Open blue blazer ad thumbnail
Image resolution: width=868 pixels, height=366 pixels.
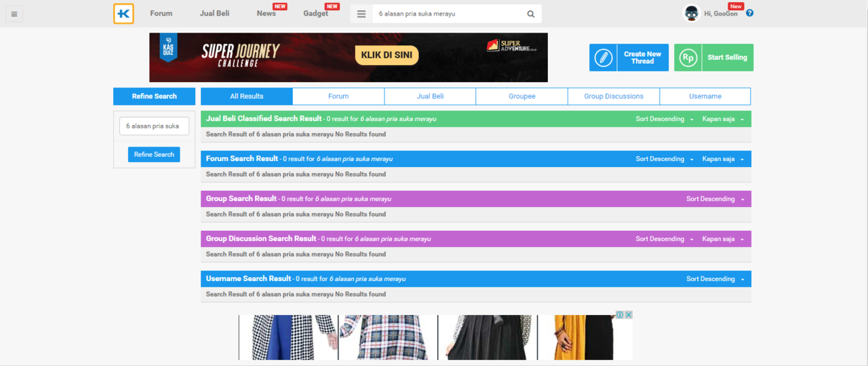[x=288, y=337]
